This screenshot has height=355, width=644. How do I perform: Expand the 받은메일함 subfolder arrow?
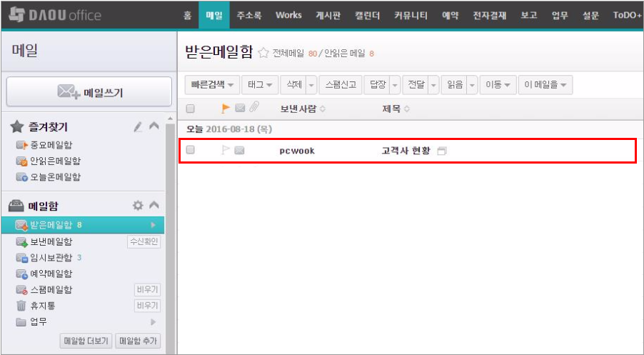tap(154, 225)
